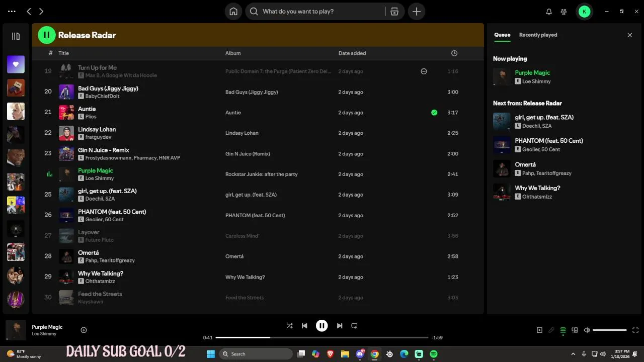The width and height of the screenshot is (644, 362).
Task: Open the Browse icon inside the search bar
Action: [394, 12]
